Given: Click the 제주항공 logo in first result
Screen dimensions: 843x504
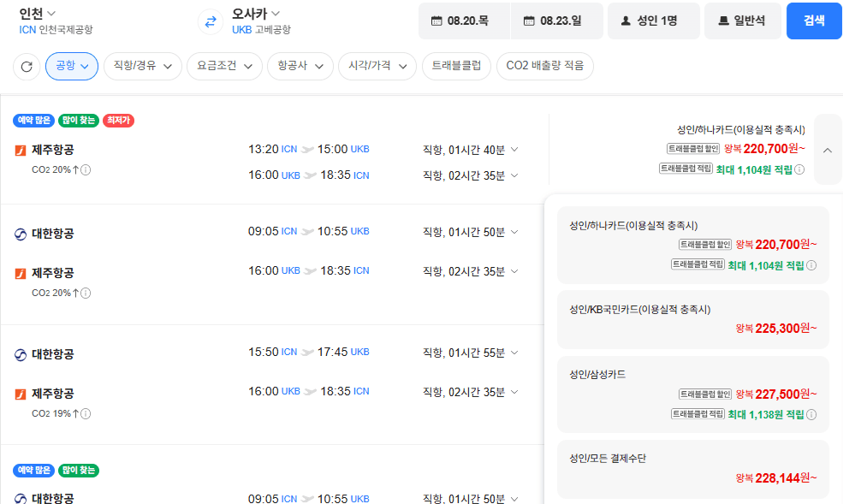Looking at the screenshot, I should coord(21,151).
